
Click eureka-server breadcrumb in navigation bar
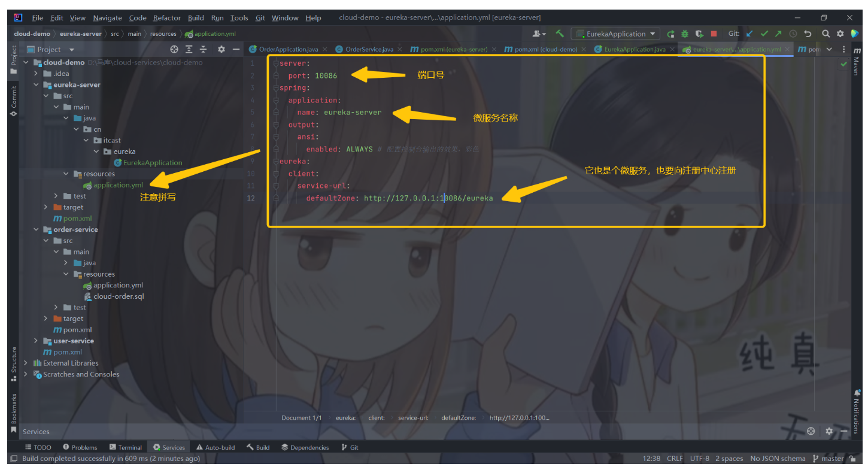coord(81,34)
